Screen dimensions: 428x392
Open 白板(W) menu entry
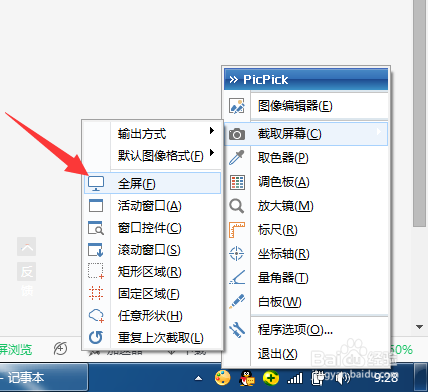[x=306, y=302]
